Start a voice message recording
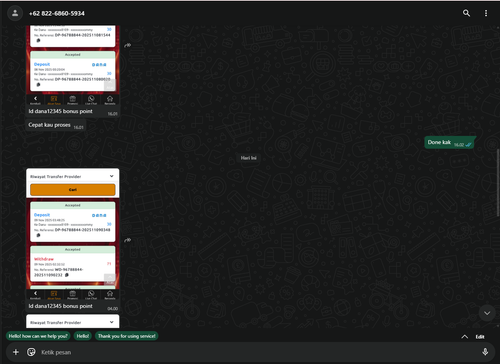 485,352
